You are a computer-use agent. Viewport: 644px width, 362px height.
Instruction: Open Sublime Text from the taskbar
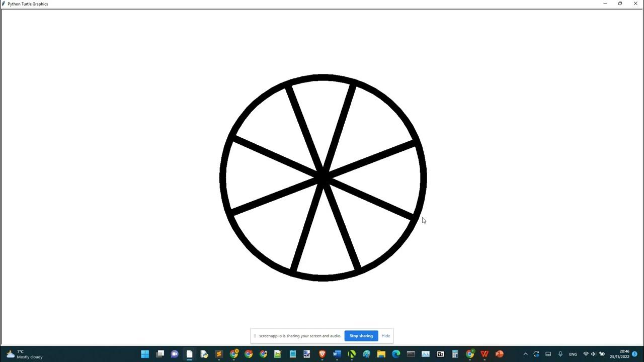[219, 354]
